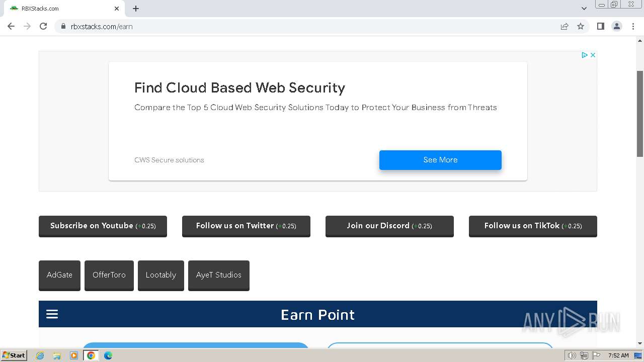Click Subscribe on Youtube button
This screenshot has width=644, height=362.
[x=103, y=226]
